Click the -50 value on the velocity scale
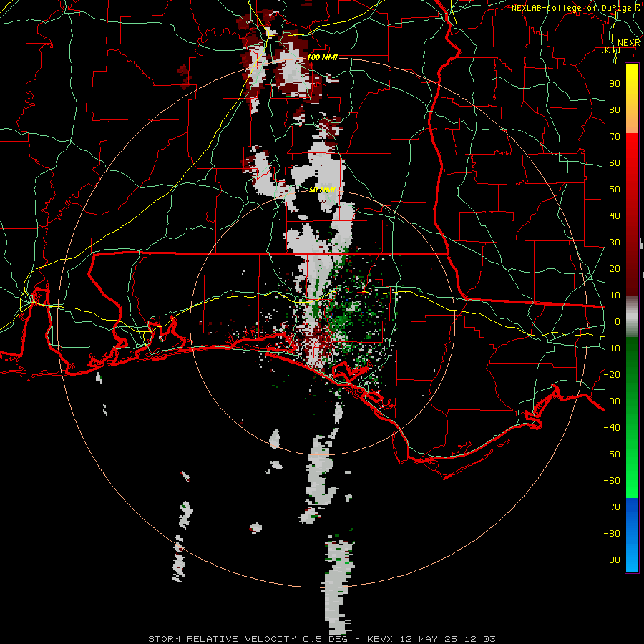This screenshot has width=644, height=644. pyautogui.click(x=612, y=454)
